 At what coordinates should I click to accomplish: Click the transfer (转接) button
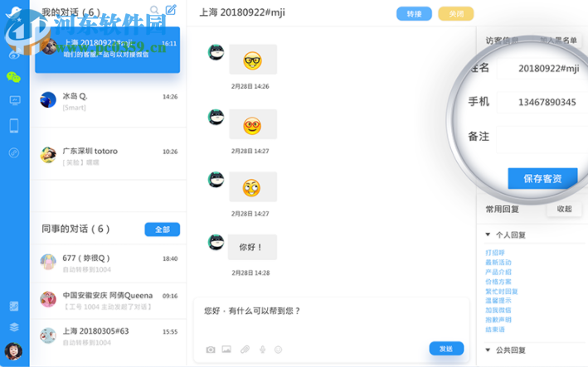tap(414, 14)
